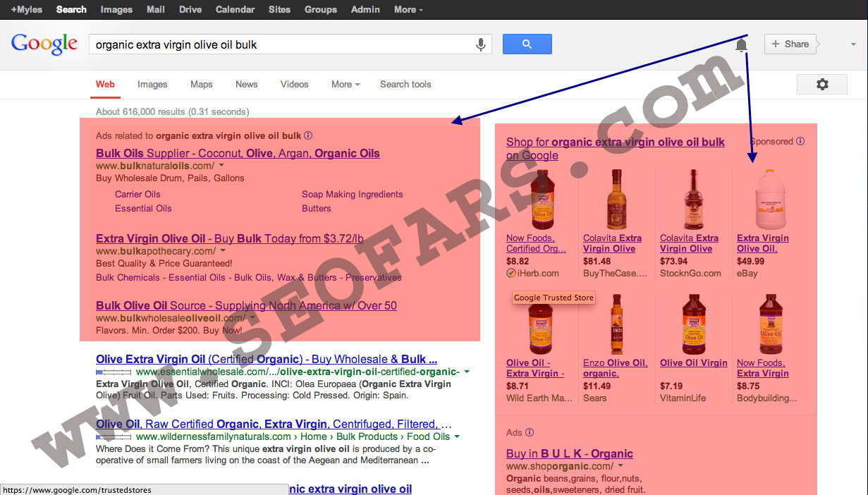Open eBay Extra Virgin Olive Oil jug image
This screenshot has height=495, width=868.
[770, 200]
